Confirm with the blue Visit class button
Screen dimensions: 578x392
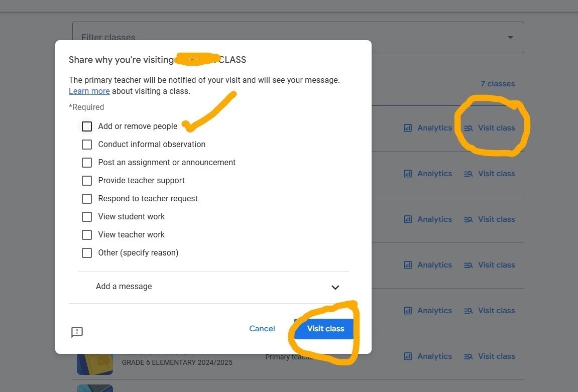325,328
